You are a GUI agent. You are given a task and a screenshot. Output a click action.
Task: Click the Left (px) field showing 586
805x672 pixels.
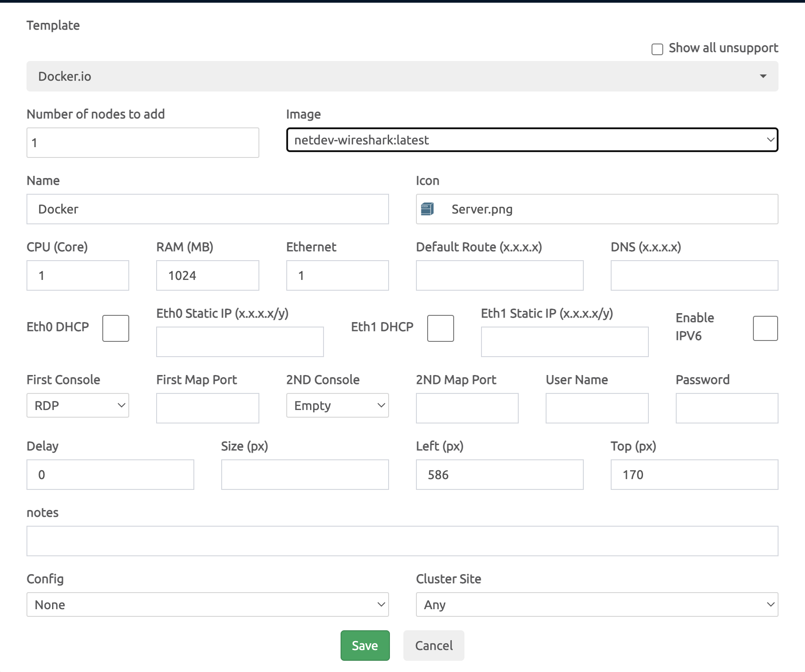tap(500, 475)
